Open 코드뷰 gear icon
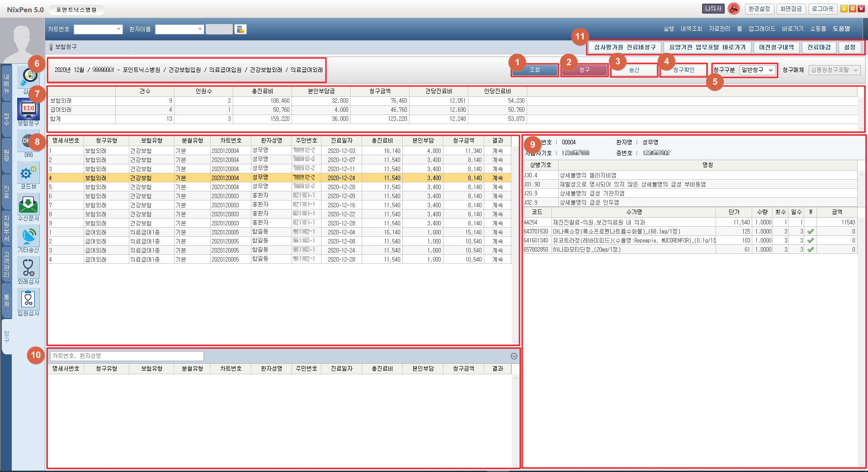 (28, 173)
